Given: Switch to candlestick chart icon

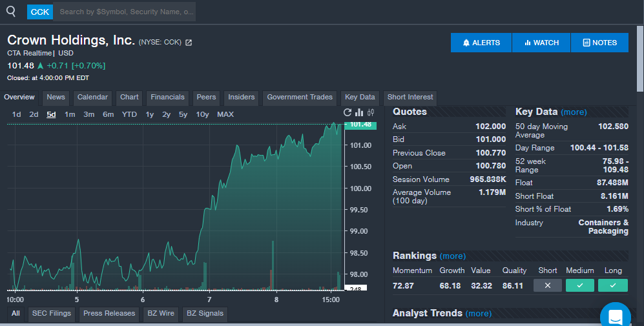Looking at the screenshot, I should coord(371,112).
